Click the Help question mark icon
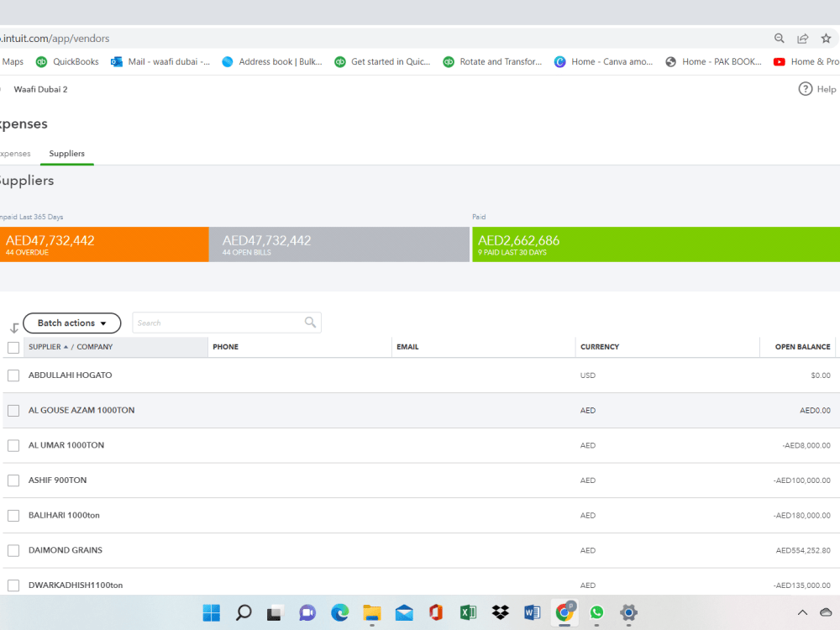The width and height of the screenshot is (840, 630). coord(806,89)
